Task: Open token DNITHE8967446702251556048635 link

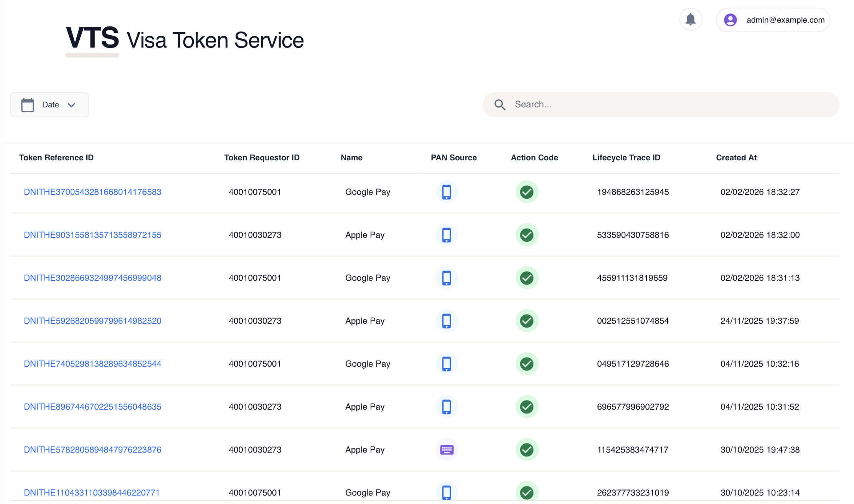Action: point(92,407)
